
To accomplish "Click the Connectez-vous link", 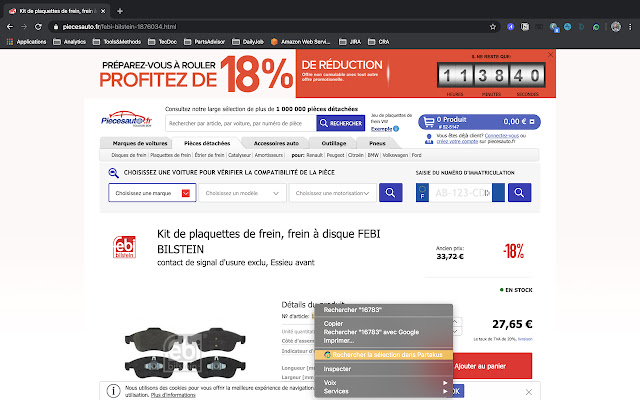I will (x=502, y=136).
